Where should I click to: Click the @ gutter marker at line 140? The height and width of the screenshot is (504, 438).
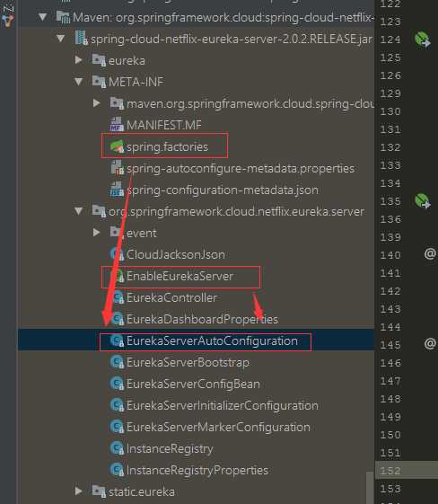coord(430,254)
